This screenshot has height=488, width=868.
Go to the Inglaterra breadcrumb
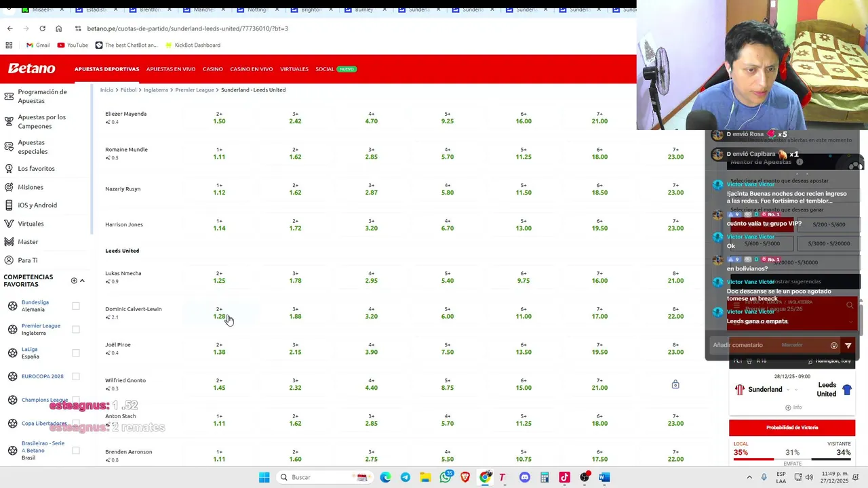click(x=156, y=89)
